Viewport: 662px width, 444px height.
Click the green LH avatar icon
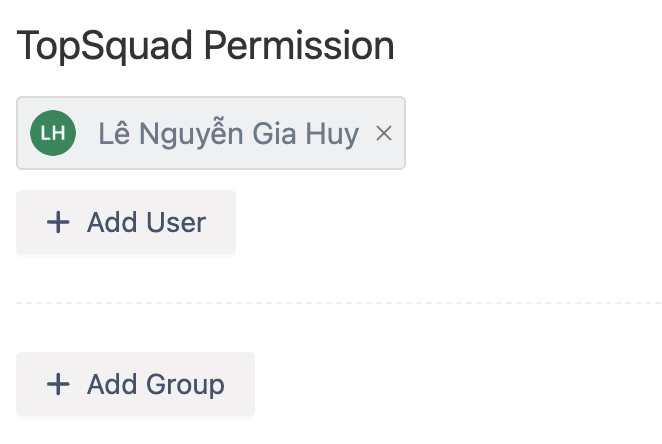coord(53,134)
